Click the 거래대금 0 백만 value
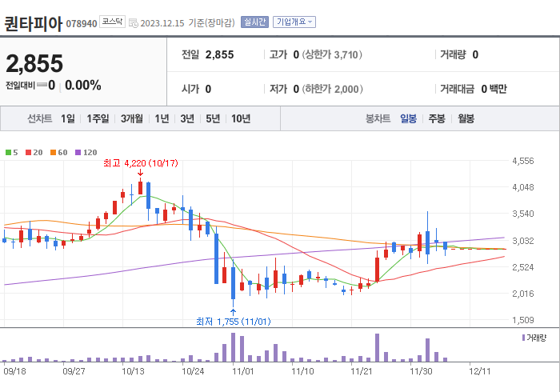The width and height of the screenshot is (560, 392). tap(474, 89)
